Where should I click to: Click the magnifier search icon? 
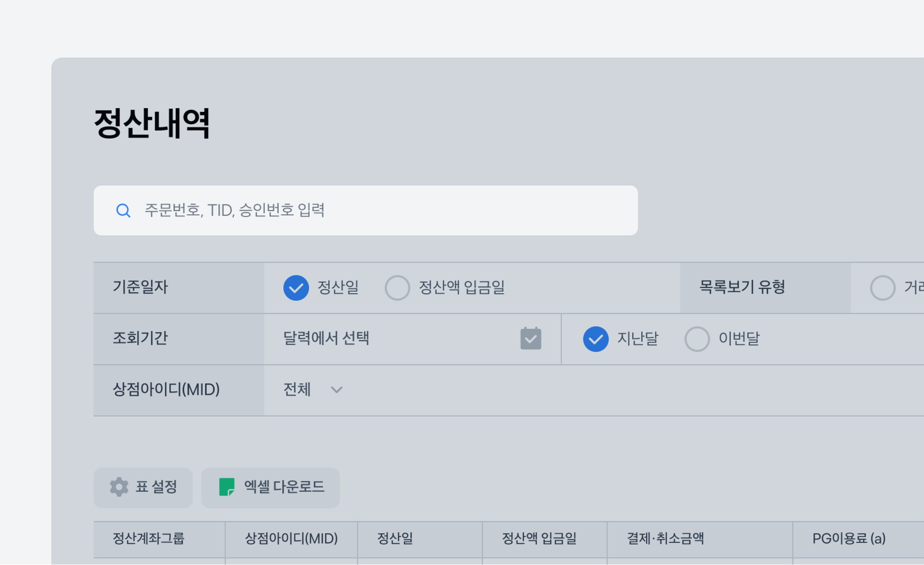click(x=123, y=210)
